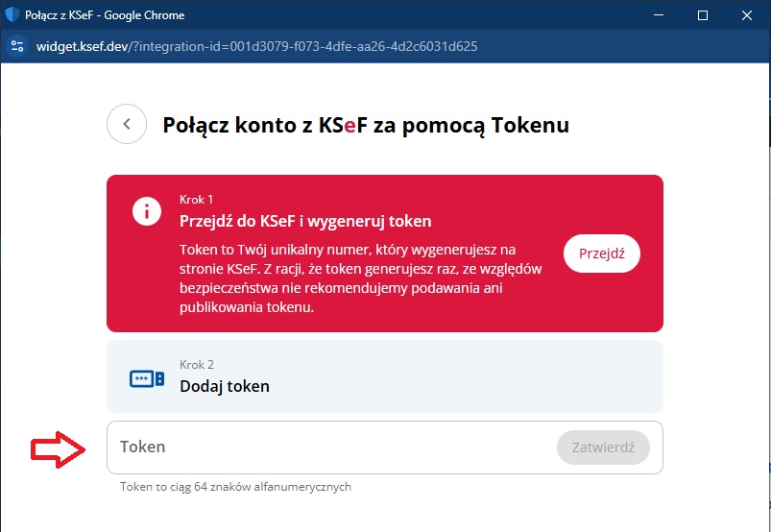Select the widget.ksef.dev URL in address bar
The width and height of the screenshot is (771, 532).
point(256,47)
